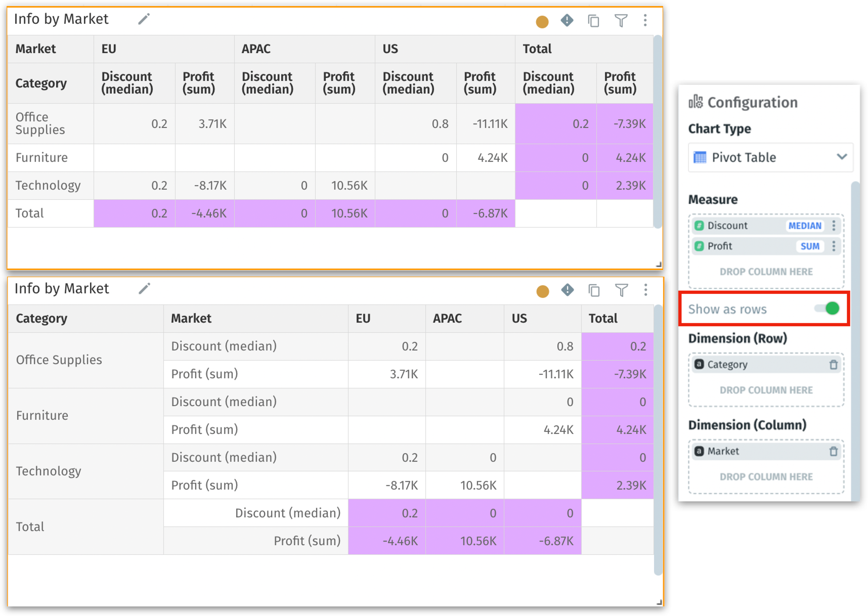Click diamond alert icon on bottom chart
868x616 pixels.
(x=567, y=290)
